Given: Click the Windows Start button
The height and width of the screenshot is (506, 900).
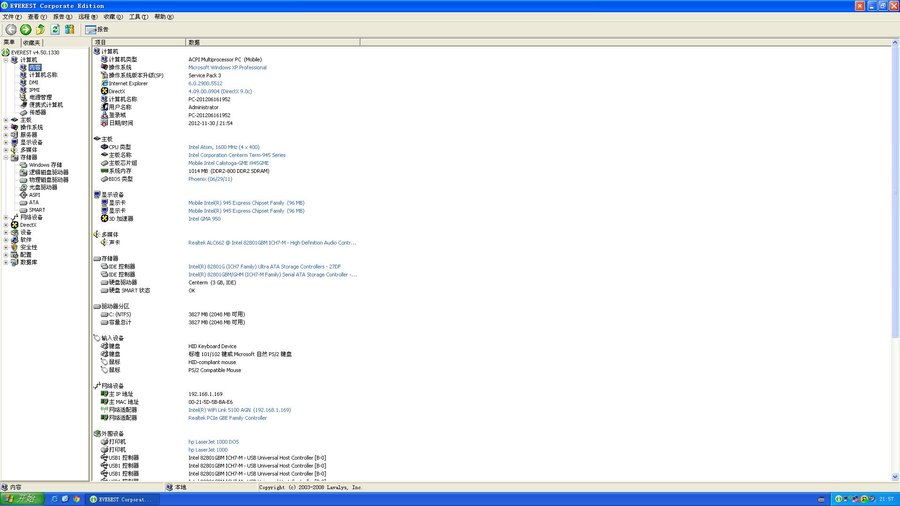Looking at the screenshot, I should [x=19, y=498].
